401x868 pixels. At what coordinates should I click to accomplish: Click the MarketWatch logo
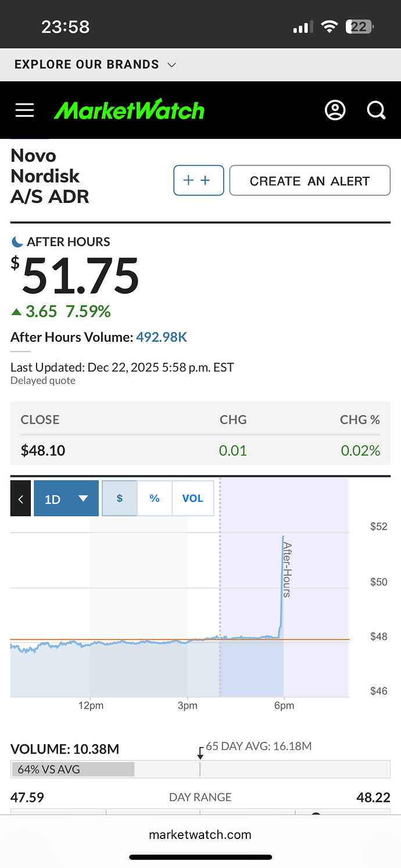tap(129, 110)
